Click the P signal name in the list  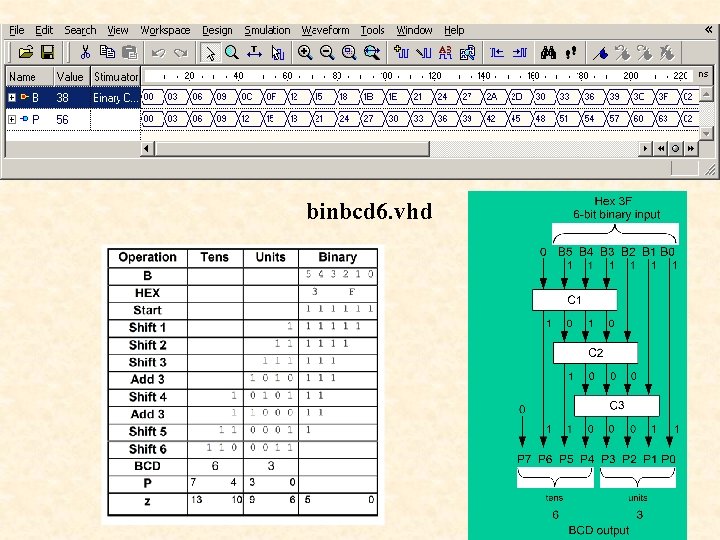(x=35, y=120)
